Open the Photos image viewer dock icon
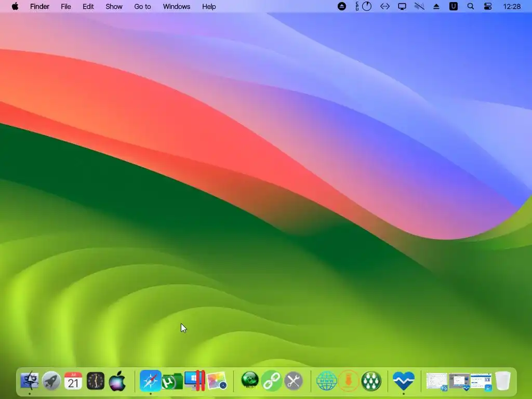532x399 pixels. (x=217, y=381)
